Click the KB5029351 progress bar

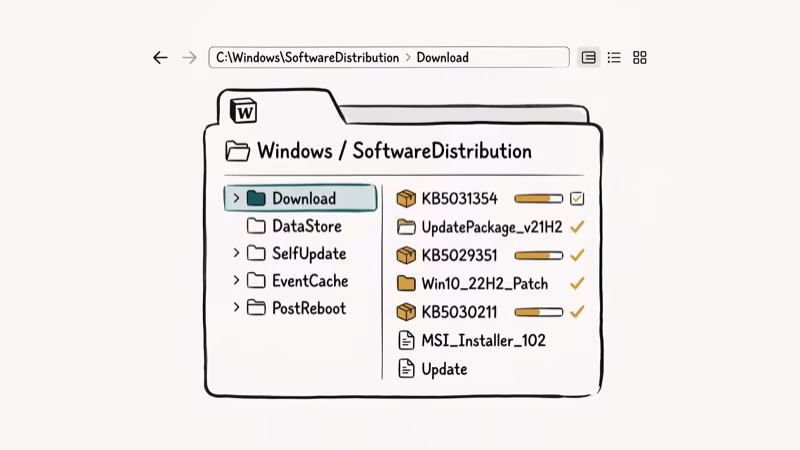click(x=538, y=255)
